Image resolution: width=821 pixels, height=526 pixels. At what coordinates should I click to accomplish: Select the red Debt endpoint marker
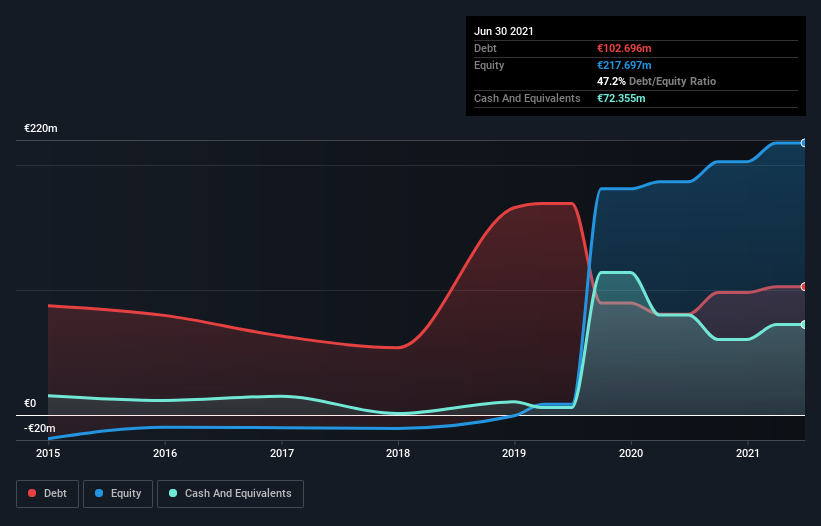point(804,287)
